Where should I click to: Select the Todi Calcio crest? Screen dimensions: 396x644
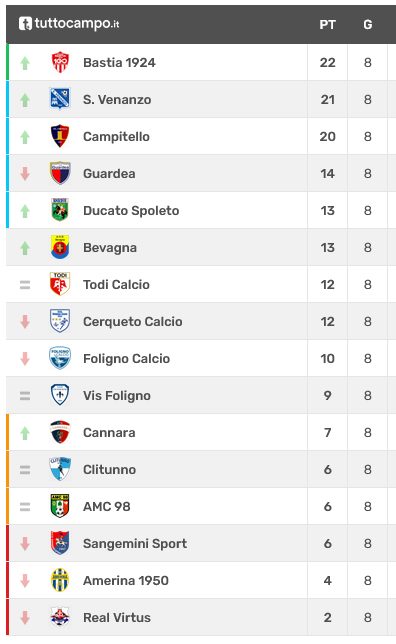point(60,284)
